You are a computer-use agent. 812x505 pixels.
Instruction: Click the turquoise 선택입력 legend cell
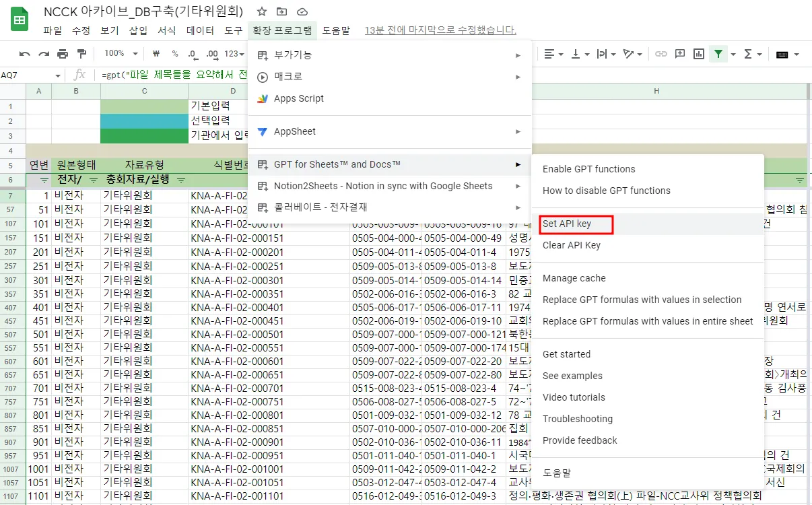click(x=144, y=121)
